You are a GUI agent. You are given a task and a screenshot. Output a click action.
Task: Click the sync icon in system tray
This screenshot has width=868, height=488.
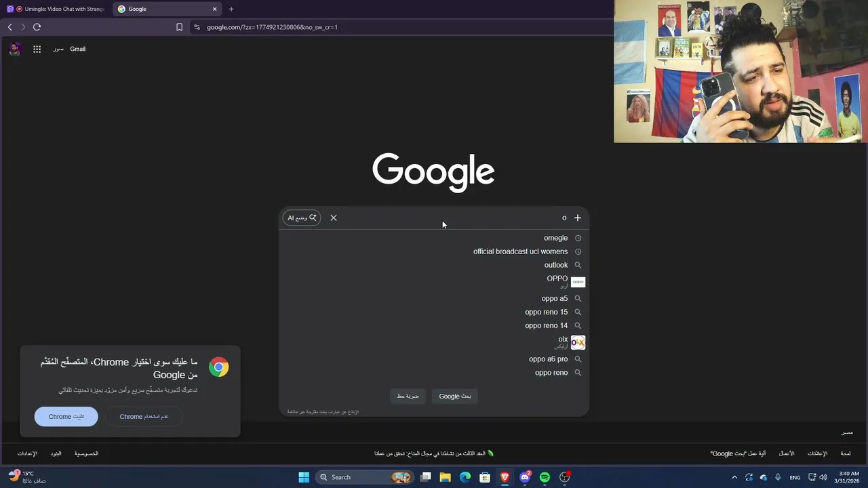[749, 477]
